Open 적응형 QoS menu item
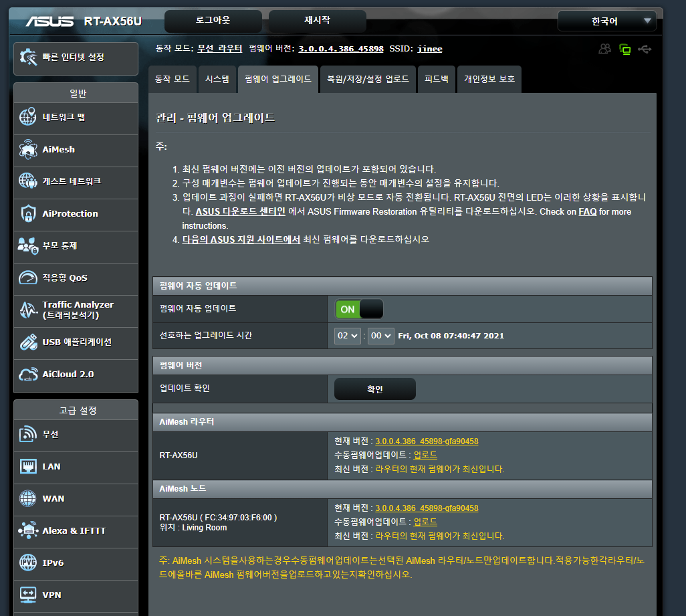Viewport: 686px width, 616px height. click(76, 278)
